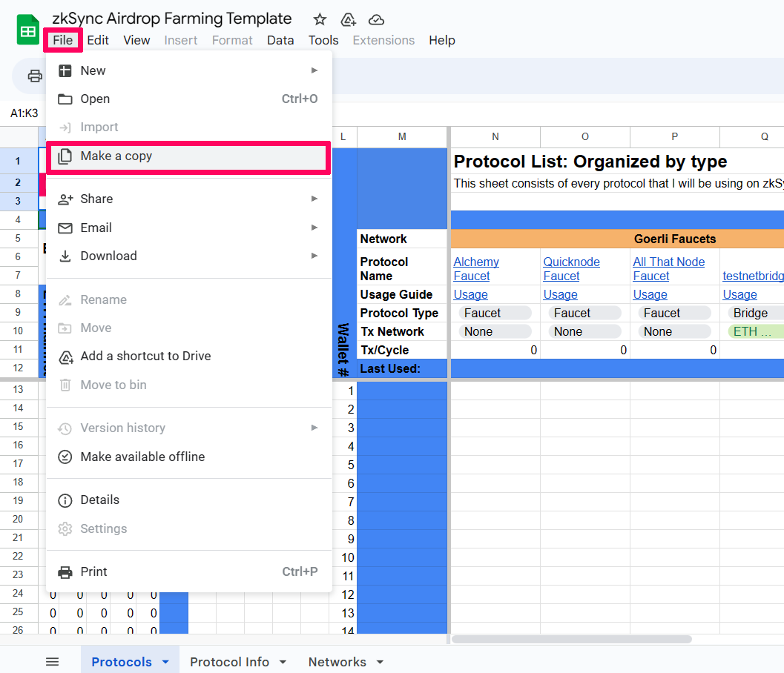Open the Usage link under Alchemy Faucet
This screenshot has height=673, width=784.
pyautogui.click(x=470, y=295)
